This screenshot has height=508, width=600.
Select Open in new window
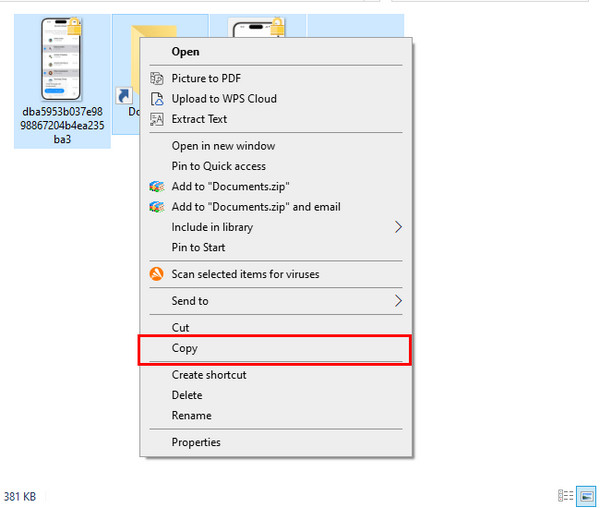[222, 146]
